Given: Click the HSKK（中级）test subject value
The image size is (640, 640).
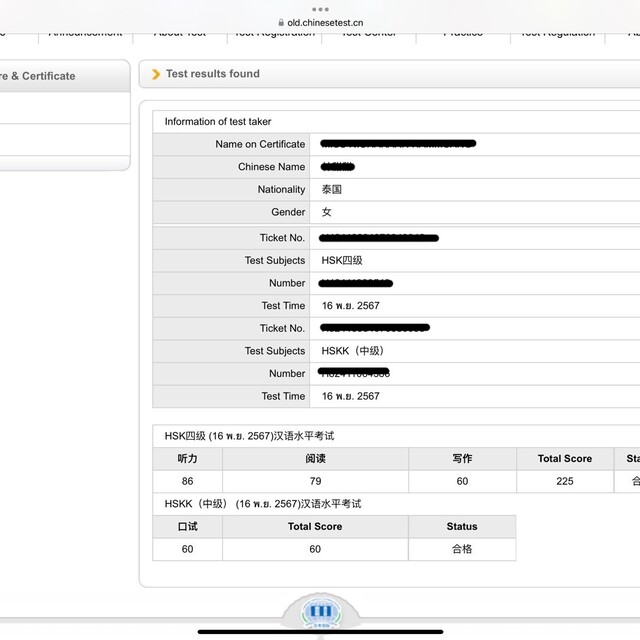Looking at the screenshot, I should pyautogui.click(x=354, y=351).
